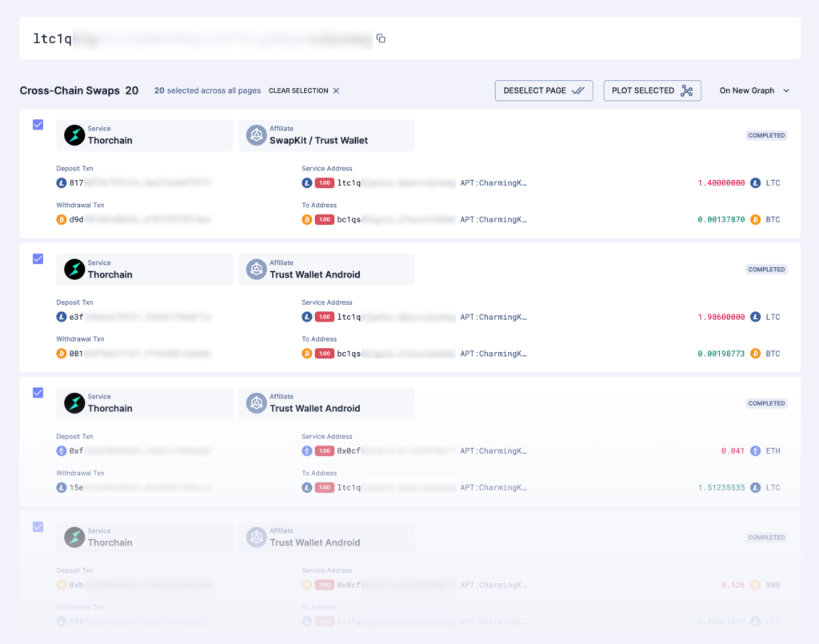This screenshot has height=644, width=819.
Task: Click Clear Selection link
Action: [x=298, y=91]
